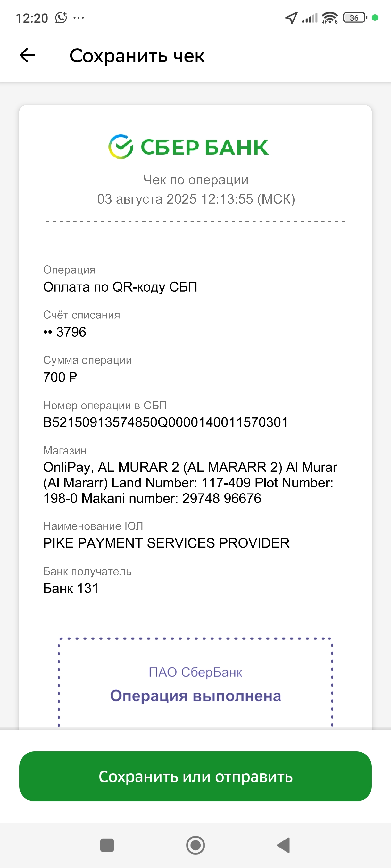Viewport: 391px width, 868px height.
Task: Tap the WhatsApp notification icon
Action: (x=61, y=18)
